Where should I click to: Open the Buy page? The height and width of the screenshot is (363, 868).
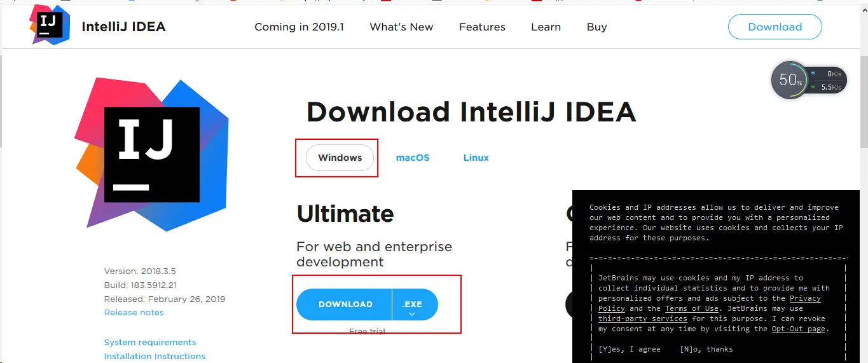596,27
